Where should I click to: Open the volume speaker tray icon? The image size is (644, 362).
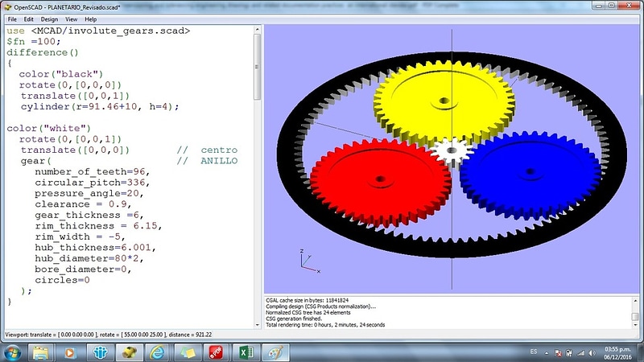pyautogui.click(x=592, y=353)
